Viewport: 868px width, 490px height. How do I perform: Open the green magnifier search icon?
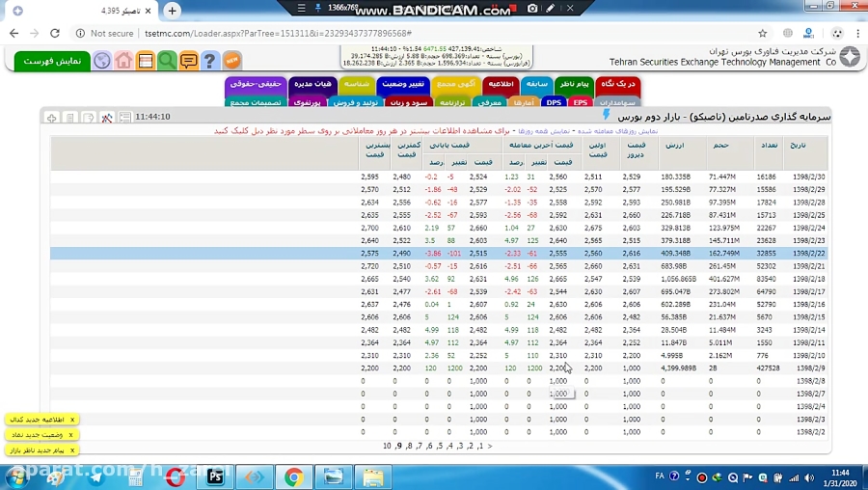167,61
